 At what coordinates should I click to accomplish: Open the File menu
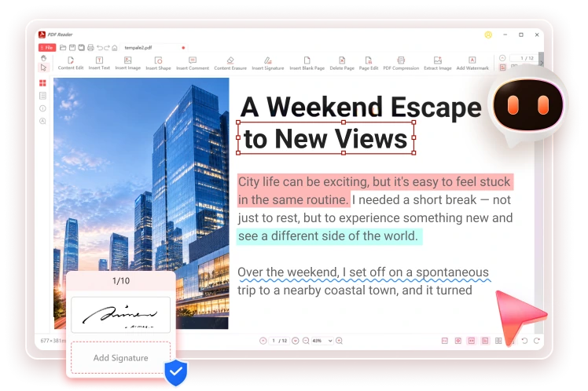(47, 48)
